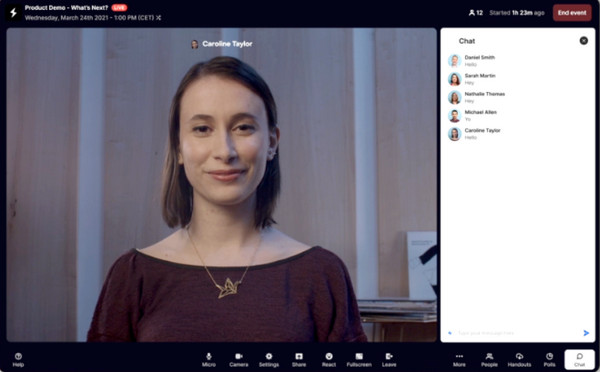Toggle the Camera button

pyautogui.click(x=239, y=360)
